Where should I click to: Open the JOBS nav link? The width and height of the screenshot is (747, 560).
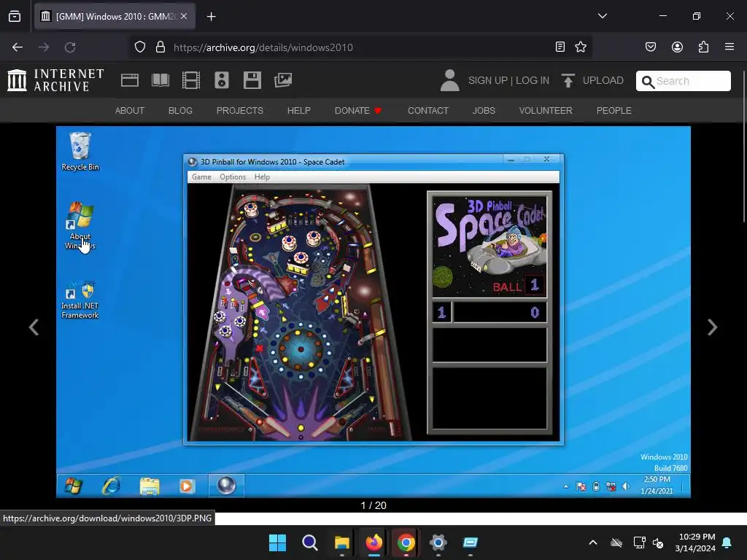point(484,111)
